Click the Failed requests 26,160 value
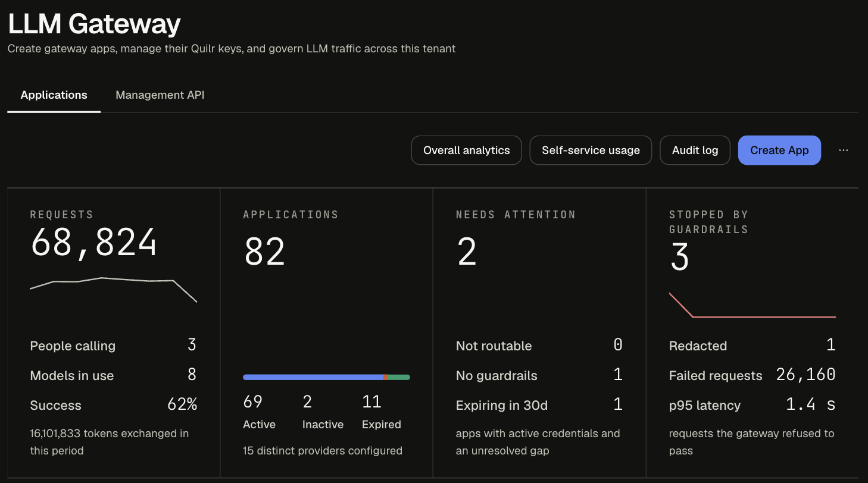Screen dimensions: 868x483 click(x=806, y=375)
